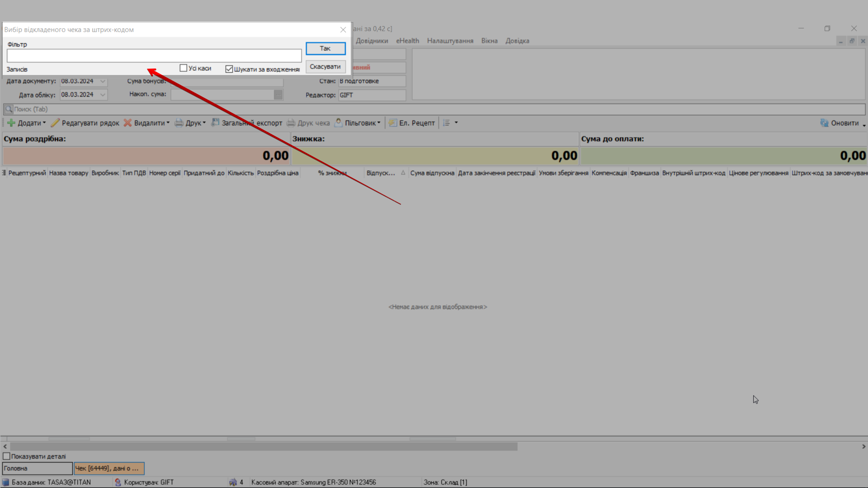Open the list view options dropdown arrow
868x488 pixels.
pyautogui.click(x=456, y=123)
